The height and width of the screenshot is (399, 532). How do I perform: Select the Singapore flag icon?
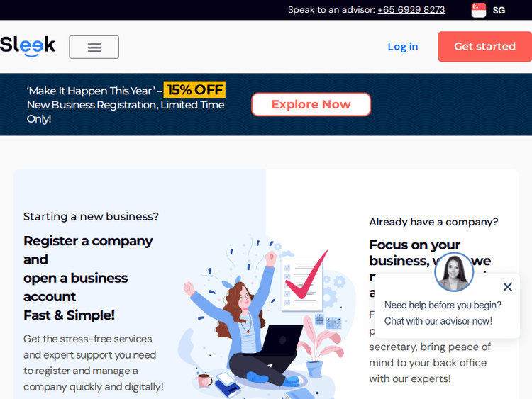click(478, 10)
